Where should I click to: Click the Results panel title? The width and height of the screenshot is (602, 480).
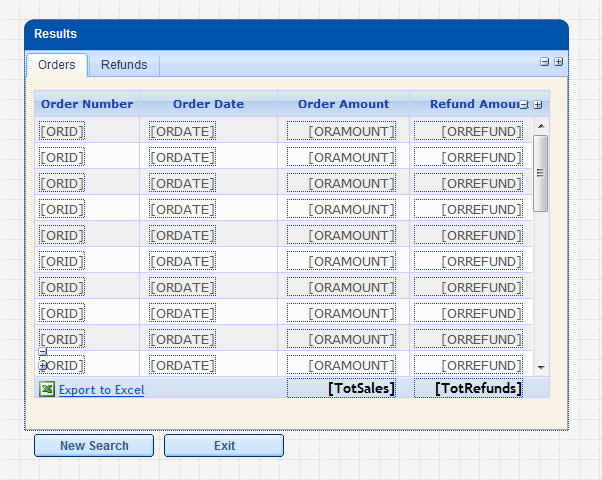coord(56,34)
